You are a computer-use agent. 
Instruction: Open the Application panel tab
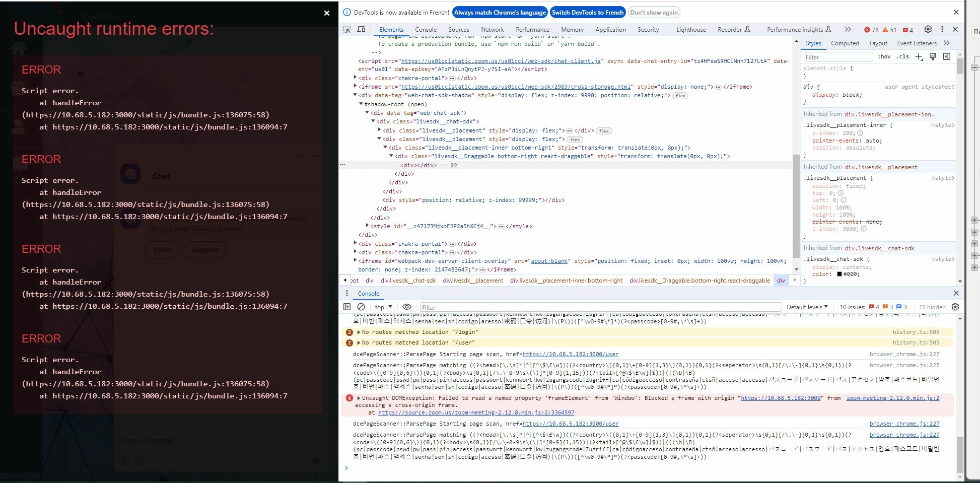tap(610, 30)
